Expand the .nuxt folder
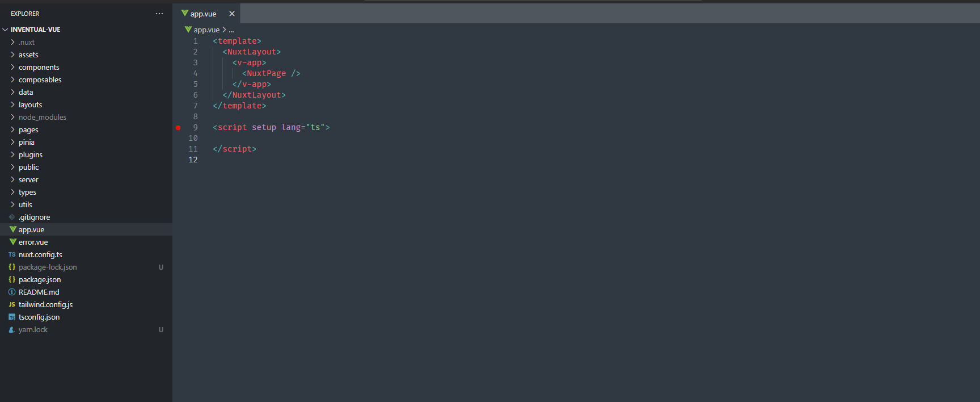This screenshot has height=402, width=980. [12, 42]
